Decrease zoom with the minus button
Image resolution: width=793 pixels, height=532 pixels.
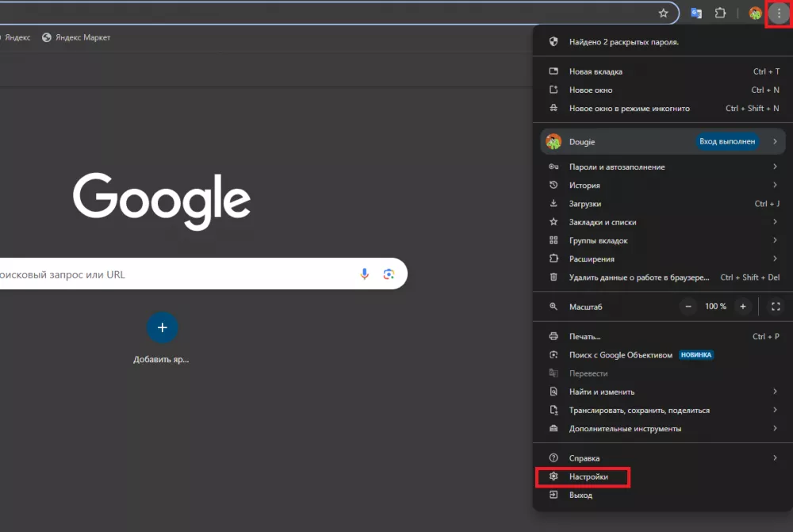(688, 306)
